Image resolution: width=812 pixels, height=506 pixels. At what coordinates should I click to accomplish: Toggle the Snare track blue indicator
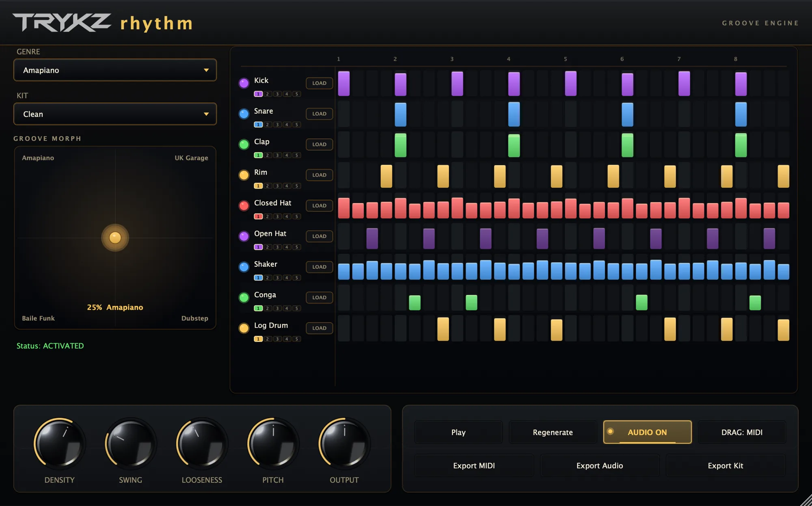244,114
